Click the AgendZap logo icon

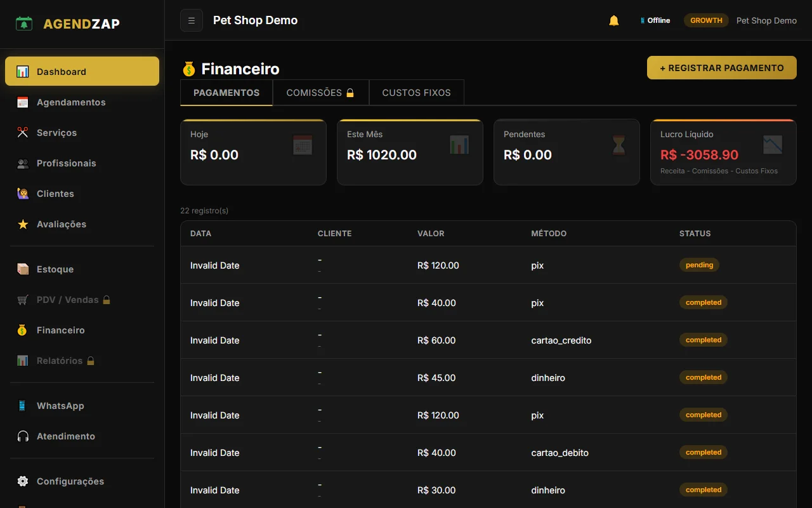[24, 24]
